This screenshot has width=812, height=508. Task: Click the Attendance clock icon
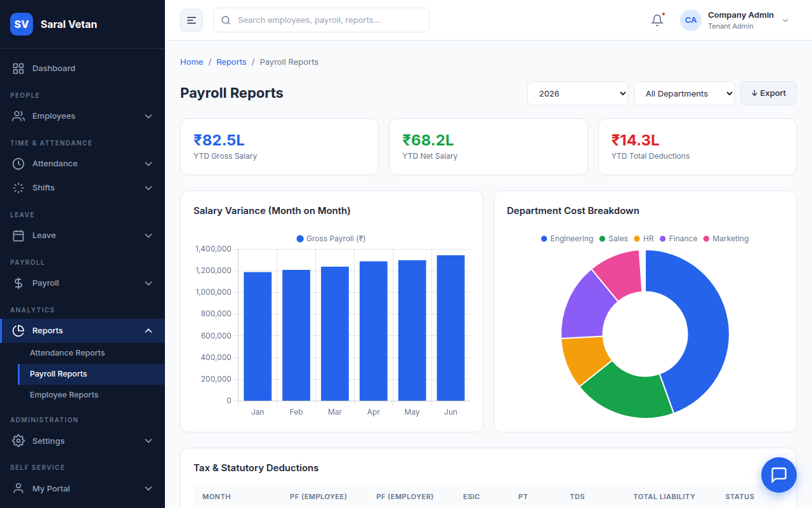point(18,164)
